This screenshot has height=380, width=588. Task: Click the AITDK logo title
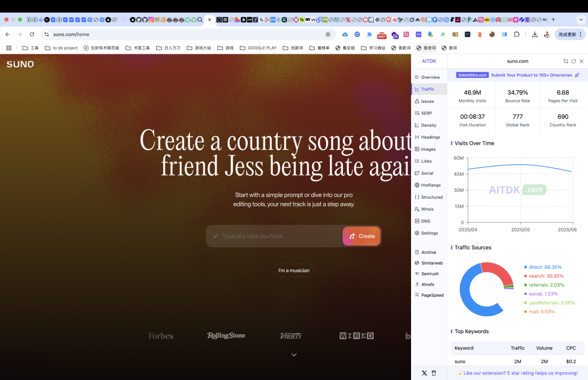point(429,61)
